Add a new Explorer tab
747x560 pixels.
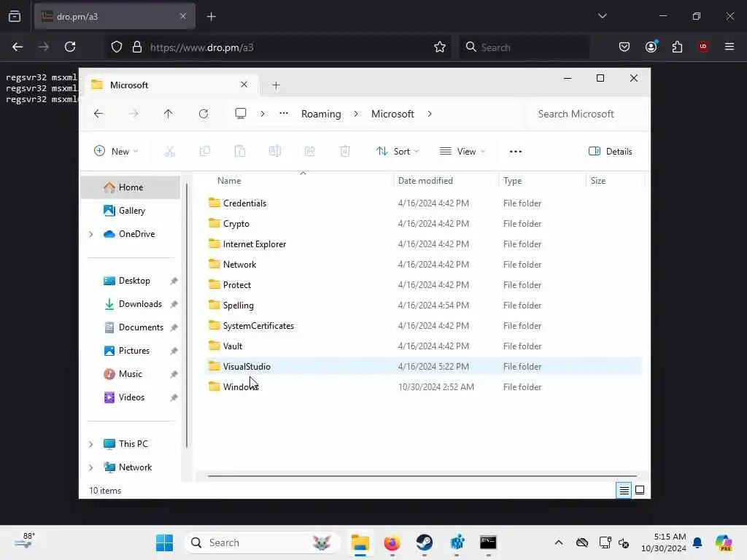(x=276, y=85)
